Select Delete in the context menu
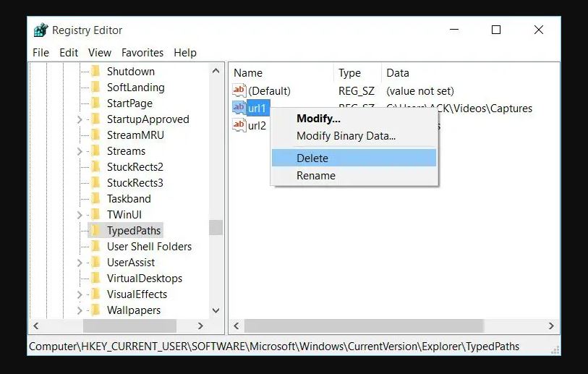Screen dimensions: 588x374 click(354, 158)
